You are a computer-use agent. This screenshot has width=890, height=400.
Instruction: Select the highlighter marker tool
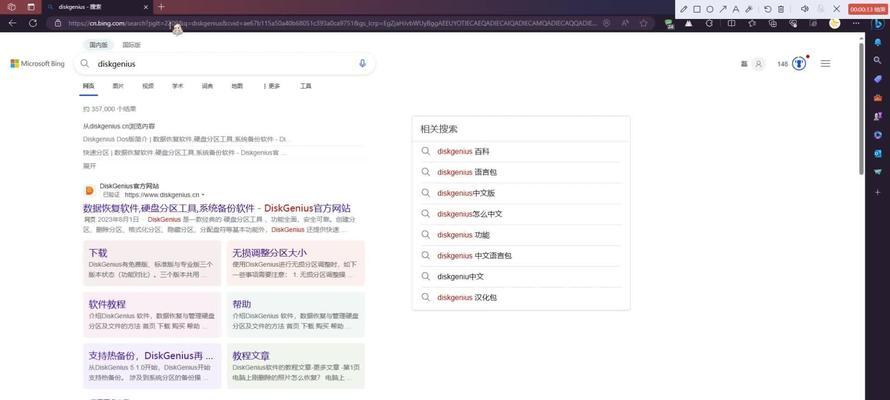pos(749,9)
